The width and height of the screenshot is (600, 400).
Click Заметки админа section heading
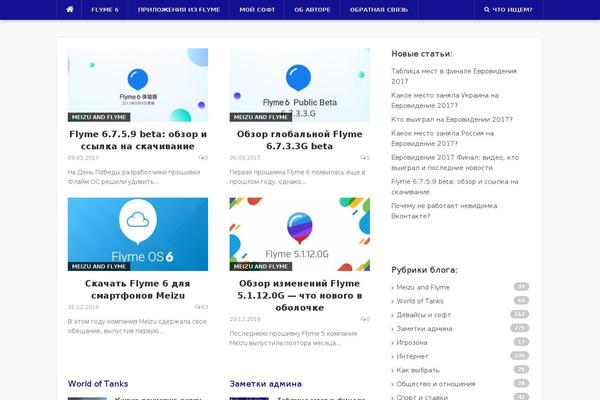pos(266,384)
